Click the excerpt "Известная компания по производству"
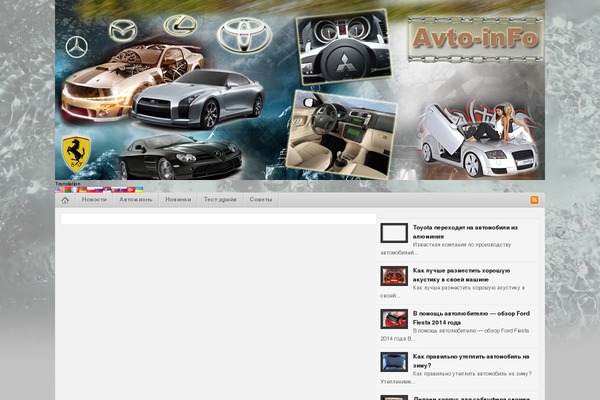 [461, 245]
